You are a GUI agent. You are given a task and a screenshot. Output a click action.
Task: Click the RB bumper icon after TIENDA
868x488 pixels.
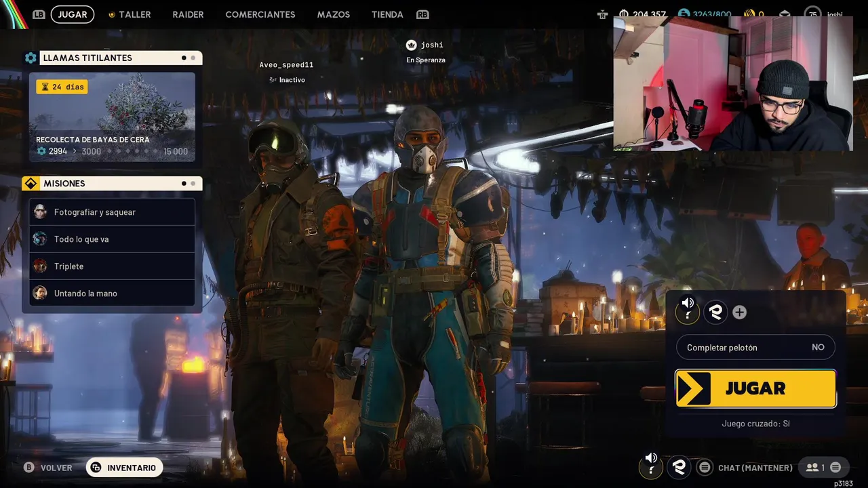[x=422, y=14]
